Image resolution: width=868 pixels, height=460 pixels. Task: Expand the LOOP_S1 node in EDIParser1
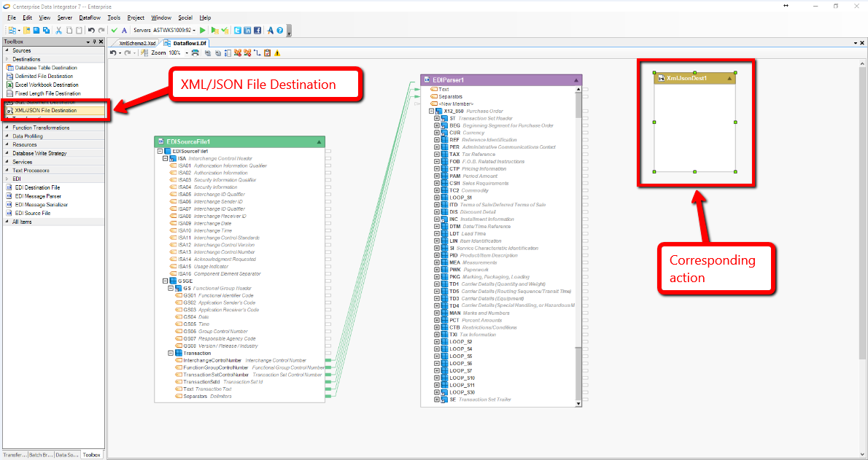pyautogui.click(x=436, y=198)
